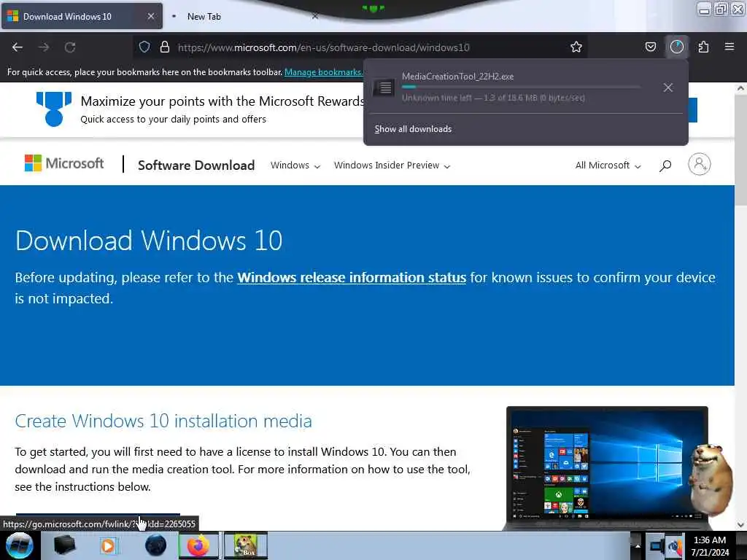Show hidden system tray icons arrow
The height and width of the screenshot is (560, 747).
tap(638, 545)
